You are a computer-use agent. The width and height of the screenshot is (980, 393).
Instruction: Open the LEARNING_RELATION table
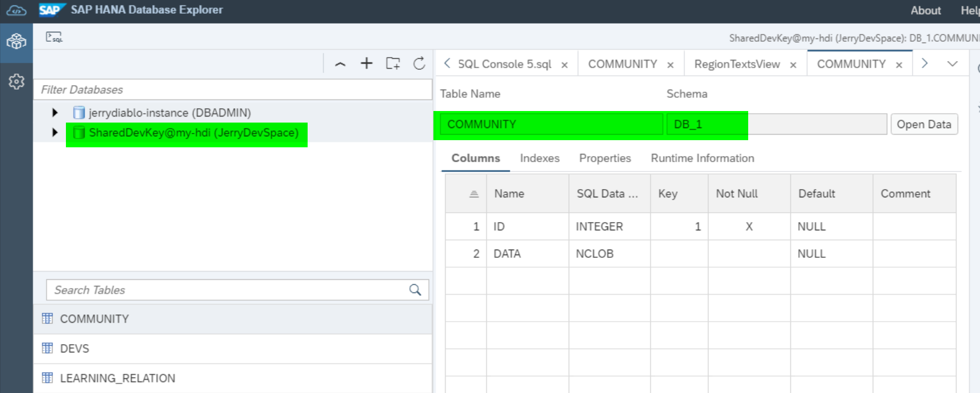pos(233,378)
